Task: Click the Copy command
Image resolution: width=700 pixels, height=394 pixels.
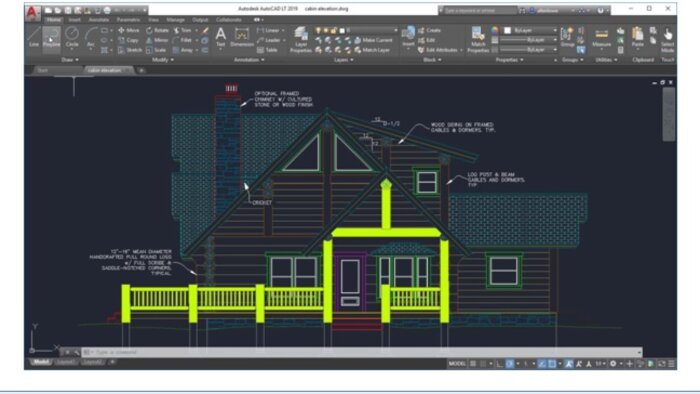Action: pyautogui.click(x=128, y=40)
